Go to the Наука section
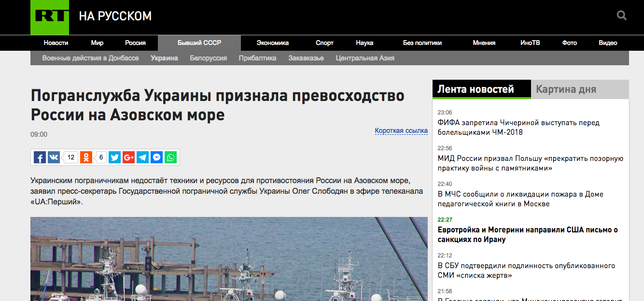Viewport: 644px width, 301px height. click(364, 43)
